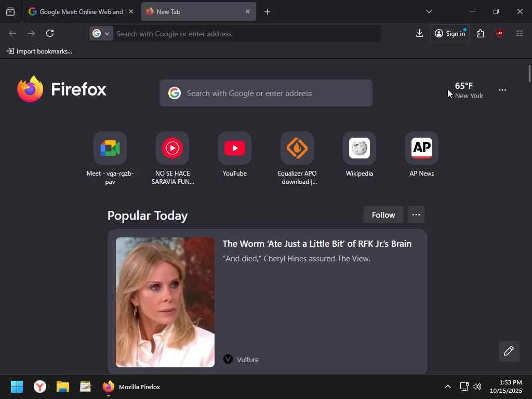532x399 pixels.
Task: Click the Popular Today heading
Action: [x=148, y=216]
